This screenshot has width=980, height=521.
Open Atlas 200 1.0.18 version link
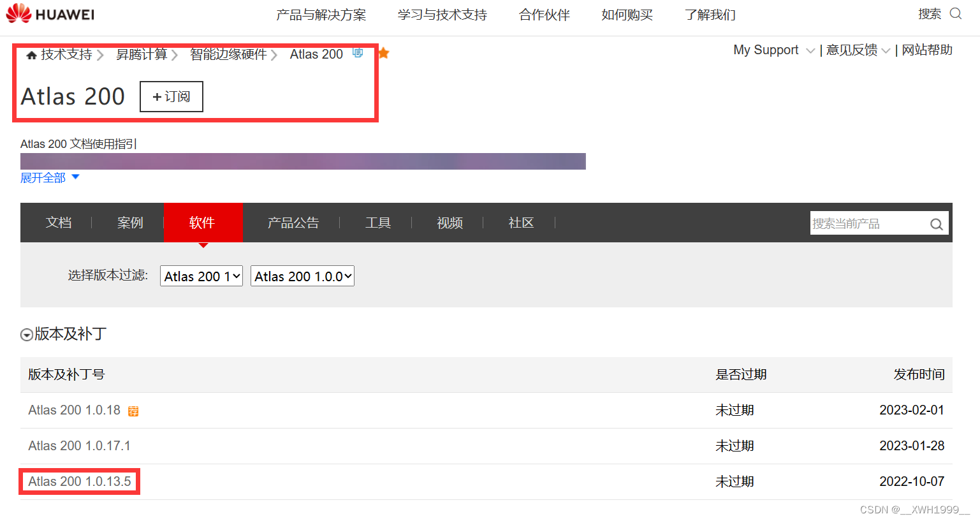point(75,410)
